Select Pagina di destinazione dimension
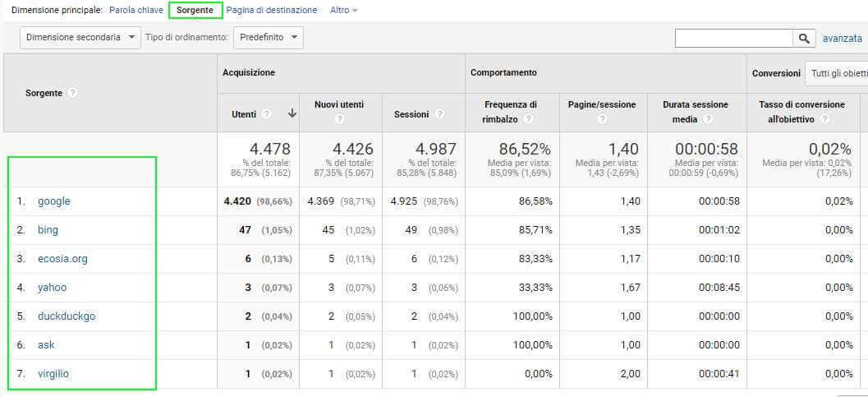Viewport: 868px width, 397px height. [271, 11]
